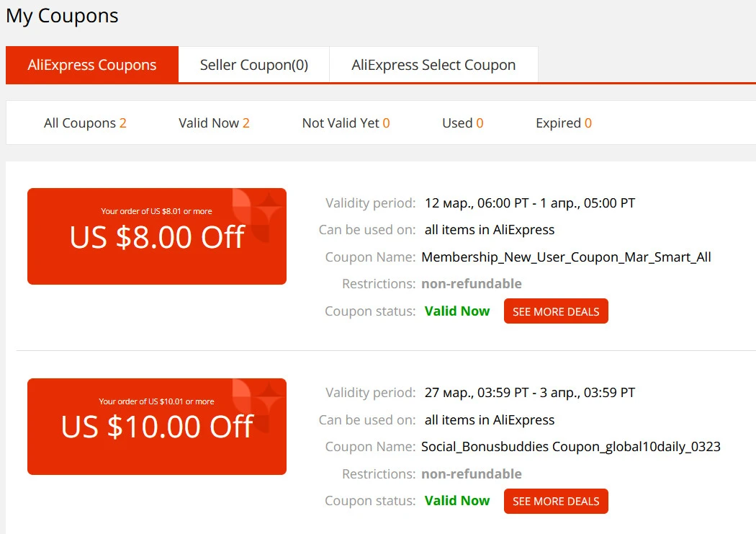Screen dimensions: 756x534
Task: Click See More Deals for $8 coupon
Action: click(x=556, y=311)
